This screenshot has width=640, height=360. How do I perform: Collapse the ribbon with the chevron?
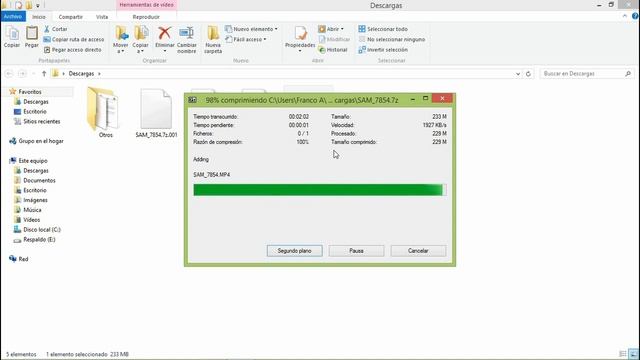pos(624,16)
